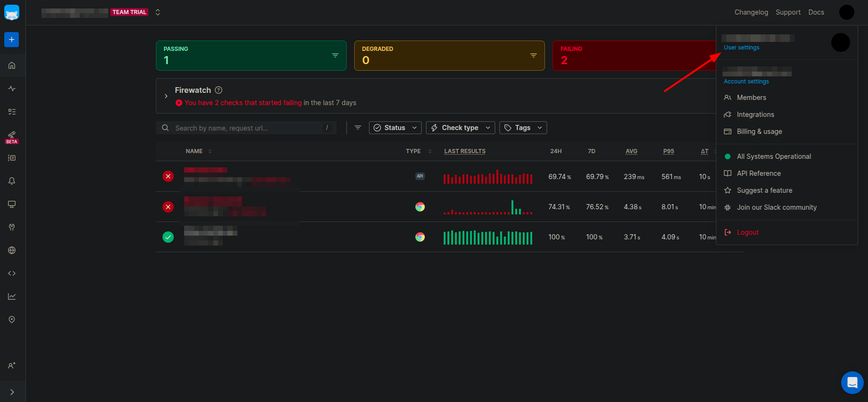The height and width of the screenshot is (402, 868).
Task: Open the code brackets sidebar icon
Action: click(x=12, y=273)
